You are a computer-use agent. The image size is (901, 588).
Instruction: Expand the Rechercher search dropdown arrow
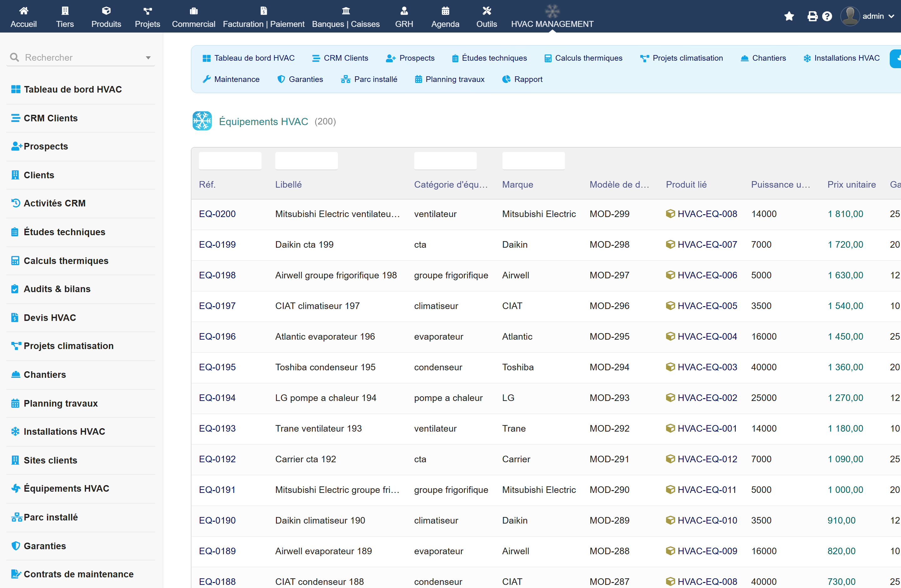click(x=148, y=58)
